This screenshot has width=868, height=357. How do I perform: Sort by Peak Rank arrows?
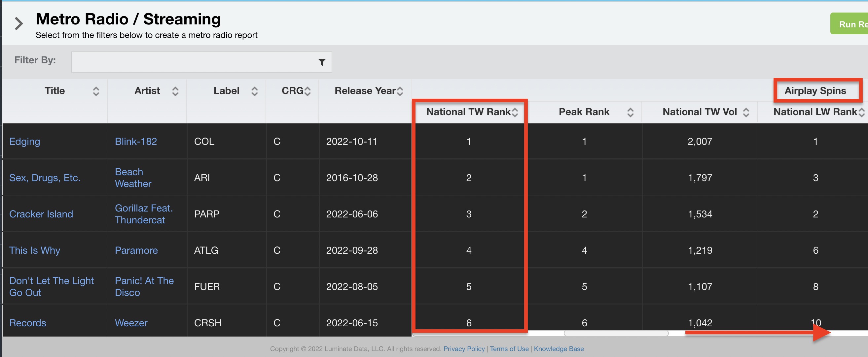point(631,113)
